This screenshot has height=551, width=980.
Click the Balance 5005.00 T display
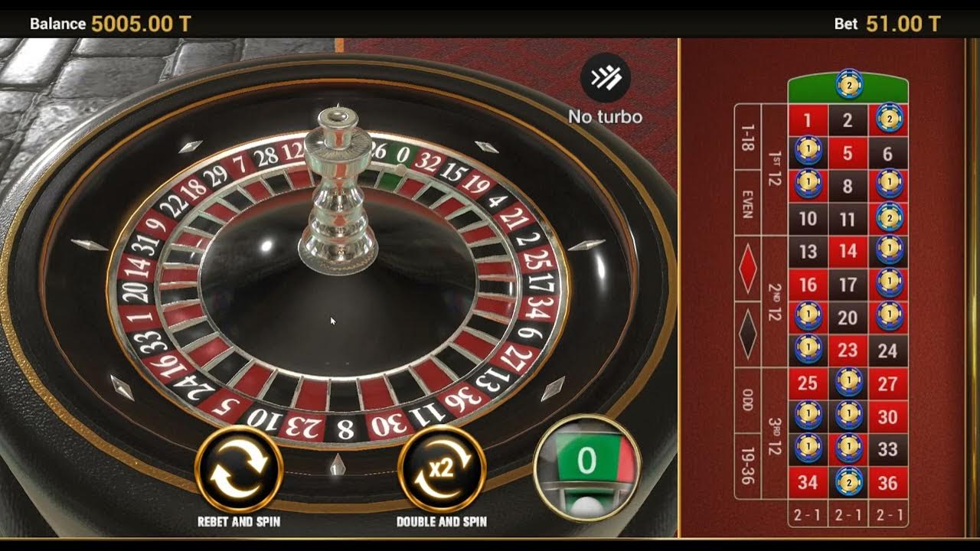110,24
